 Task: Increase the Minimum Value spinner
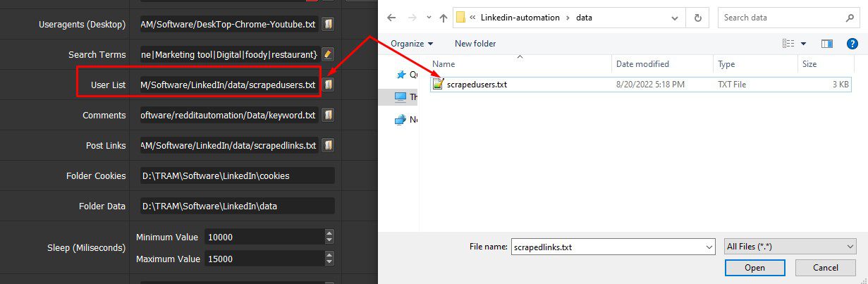pos(329,233)
